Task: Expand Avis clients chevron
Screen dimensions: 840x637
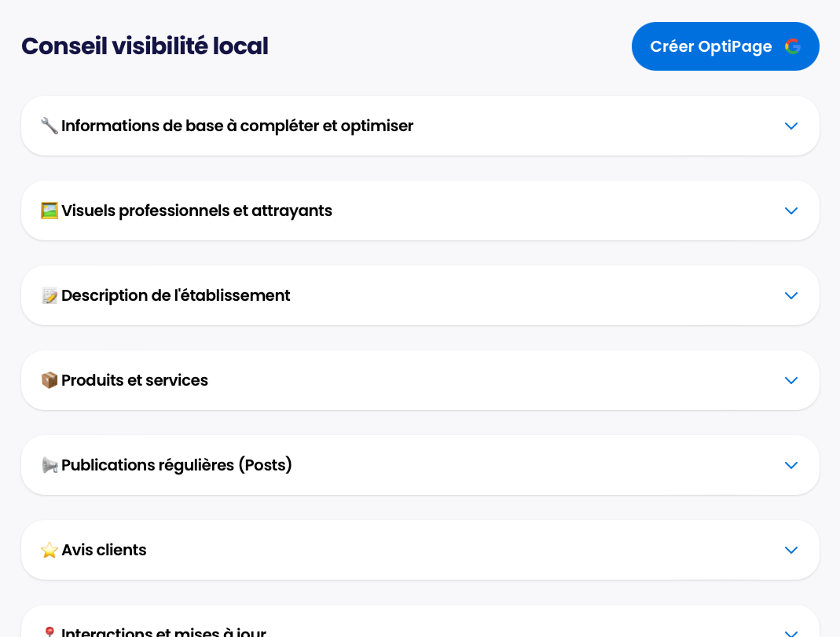Action: (x=791, y=551)
